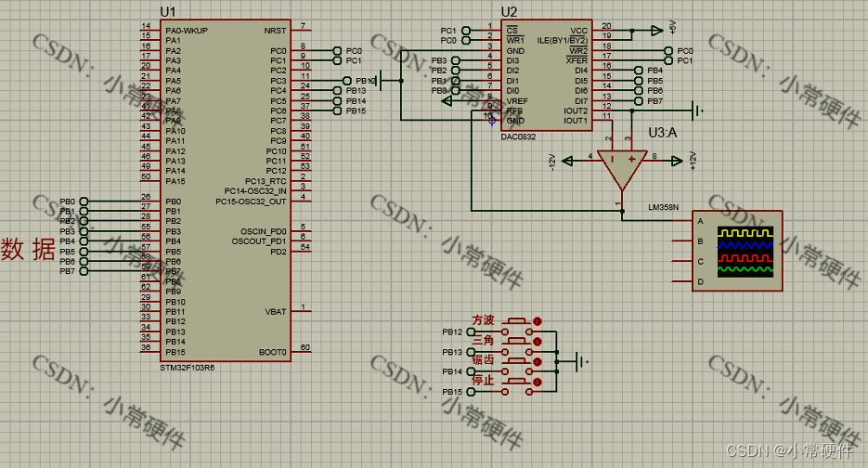Screen dimensions: 868x468
Task: Select the DAC0832 chip body U2
Action: coord(547,75)
